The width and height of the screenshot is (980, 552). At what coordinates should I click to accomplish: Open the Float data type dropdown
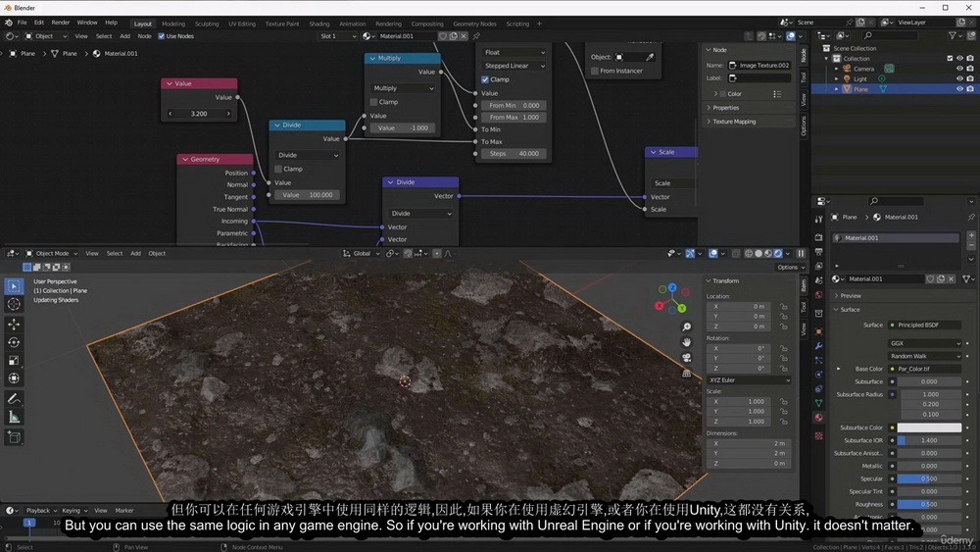(514, 53)
